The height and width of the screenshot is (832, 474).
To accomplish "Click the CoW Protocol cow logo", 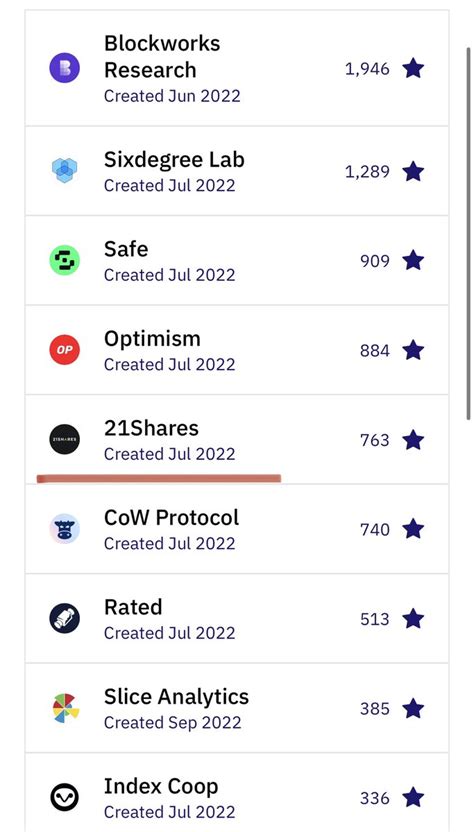I will [x=65, y=529].
